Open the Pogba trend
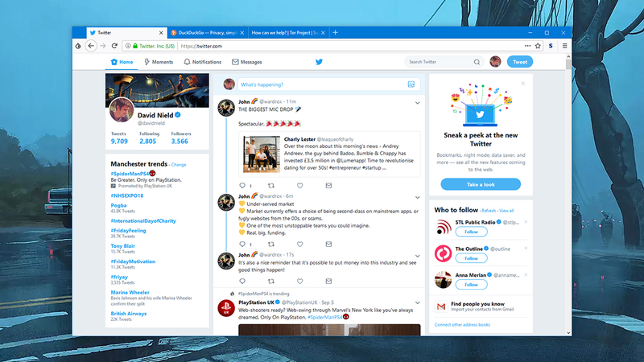The image size is (644, 362). click(118, 205)
